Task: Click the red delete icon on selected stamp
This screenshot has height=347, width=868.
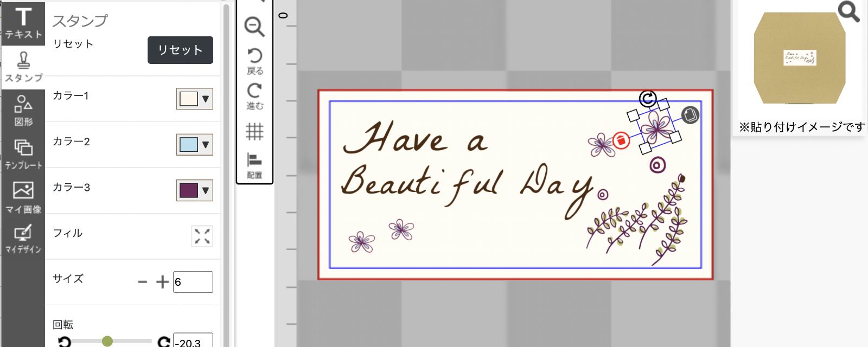Action: pyautogui.click(x=621, y=140)
